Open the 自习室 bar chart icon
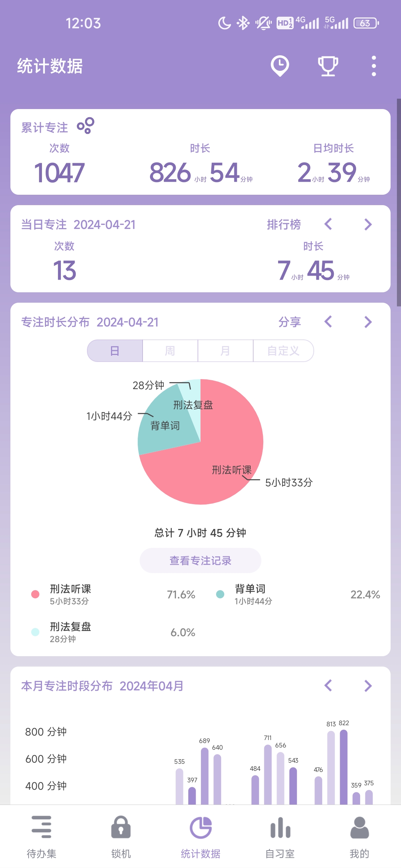The width and height of the screenshot is (401, 868). pyautogui.click(x=280, y=826)
